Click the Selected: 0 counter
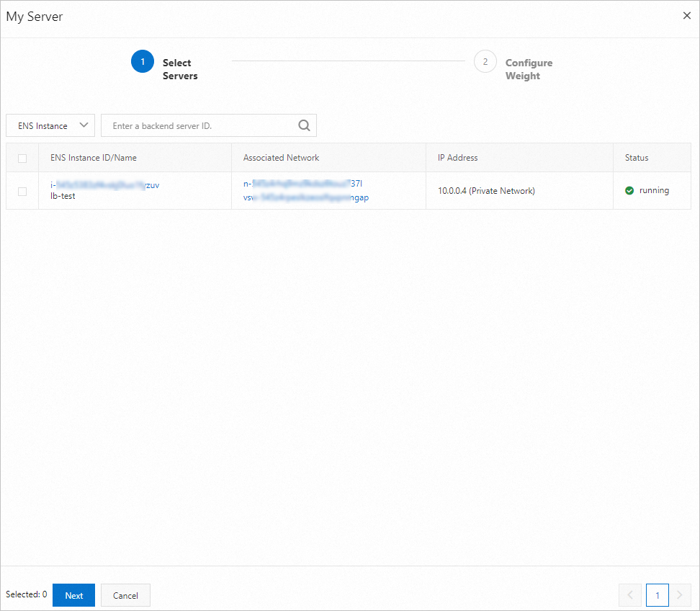Viewport: 700px width, 611px height. 27,594
